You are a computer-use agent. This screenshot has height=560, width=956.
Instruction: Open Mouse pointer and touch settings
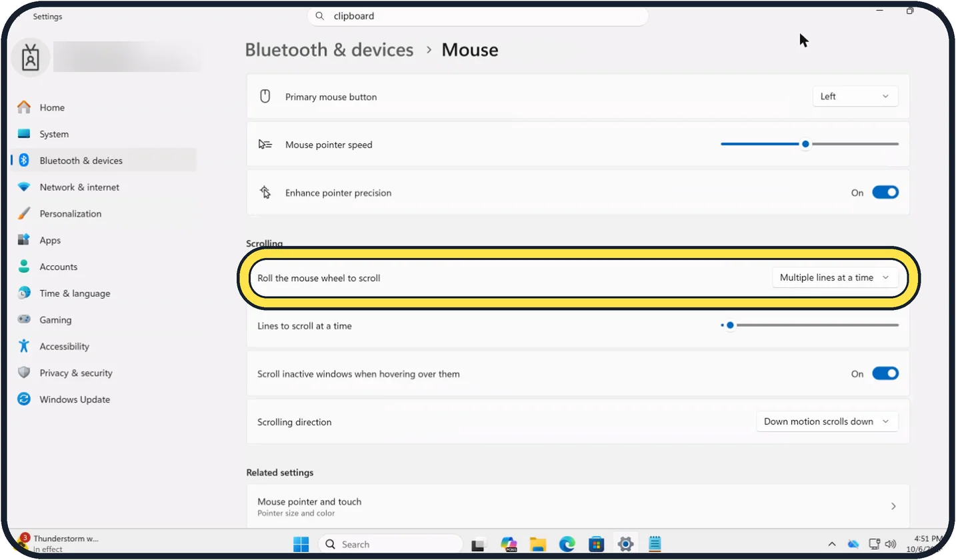point(578,507)
